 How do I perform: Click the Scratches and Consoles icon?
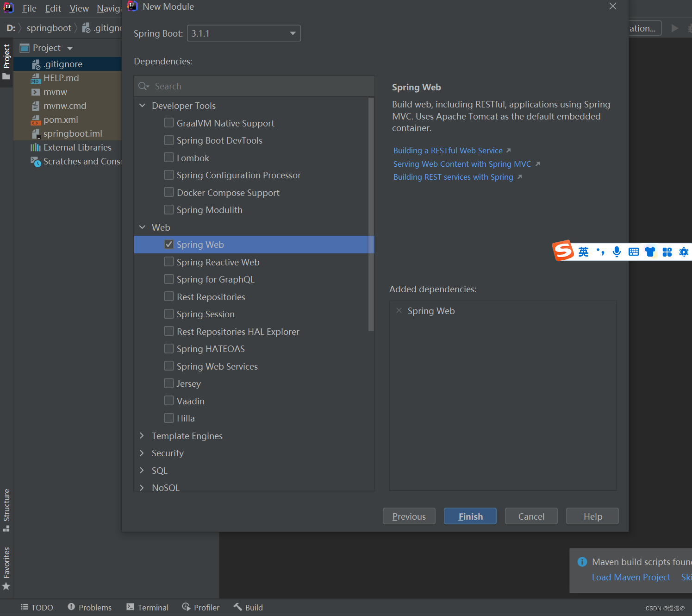[36, 162]
